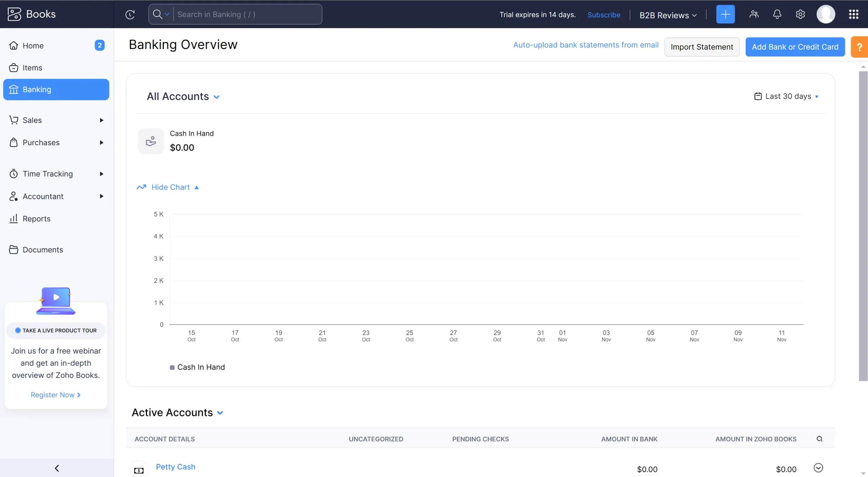Open Auto-upload bank statements from email
868x477 pixels.
[x=585, y=44]
